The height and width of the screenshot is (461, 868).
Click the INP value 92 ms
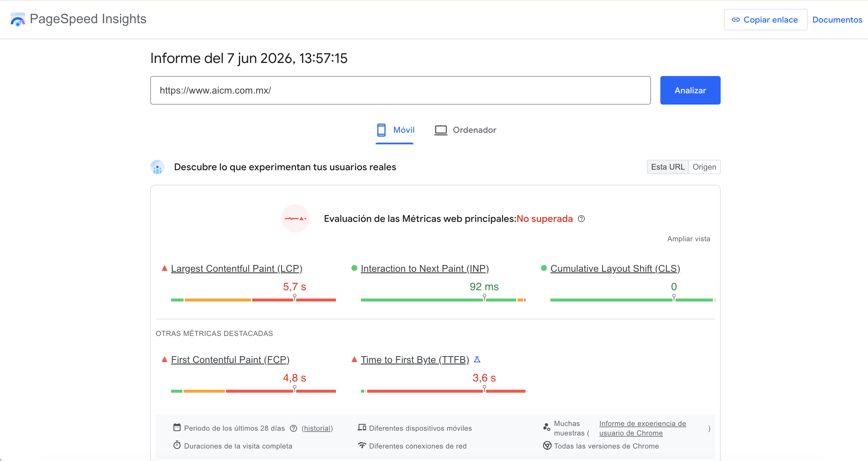(484, 287)
